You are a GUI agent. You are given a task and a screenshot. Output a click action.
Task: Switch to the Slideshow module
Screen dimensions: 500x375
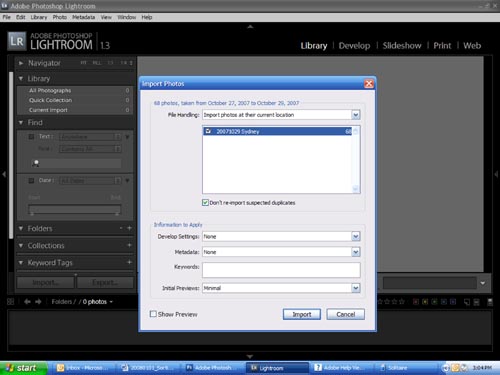402,46
